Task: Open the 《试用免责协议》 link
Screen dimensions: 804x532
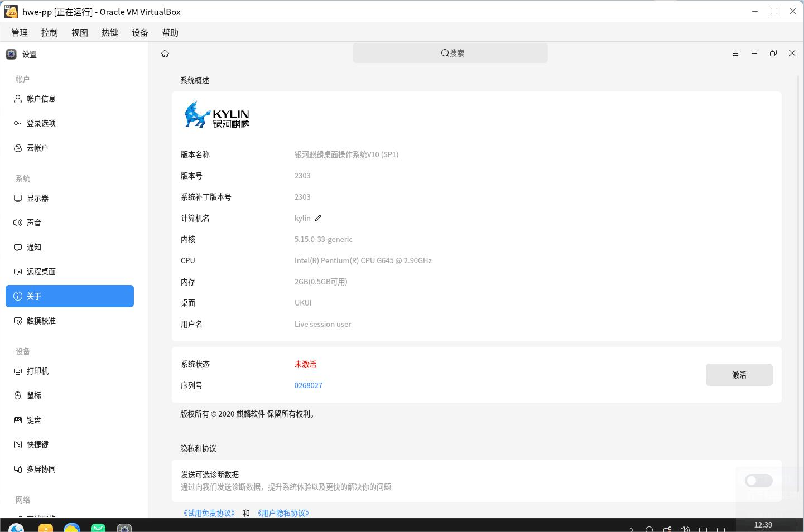Action: click(x=209, y=513)
